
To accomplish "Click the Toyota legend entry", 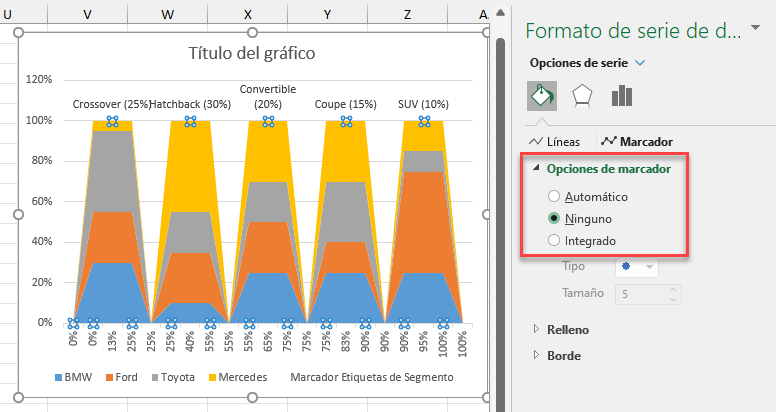I will pos(173,377).
